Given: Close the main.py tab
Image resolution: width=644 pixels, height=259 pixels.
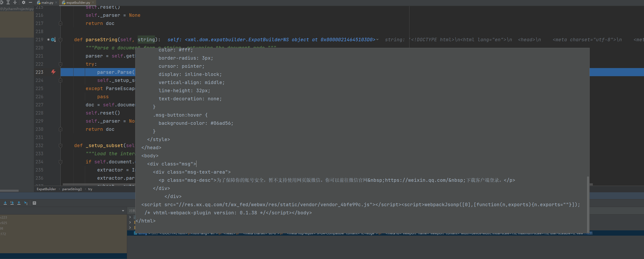Looking at the screenshot, I should (x=56, y=3).
